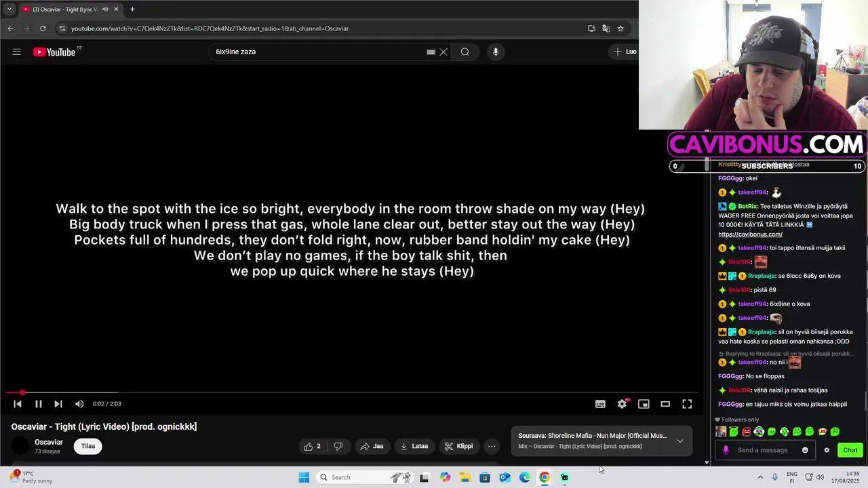Switch to miniplayer mode
Image resolution: width=868 pixels, height=488 pixels.
click(x=644, y=404)
